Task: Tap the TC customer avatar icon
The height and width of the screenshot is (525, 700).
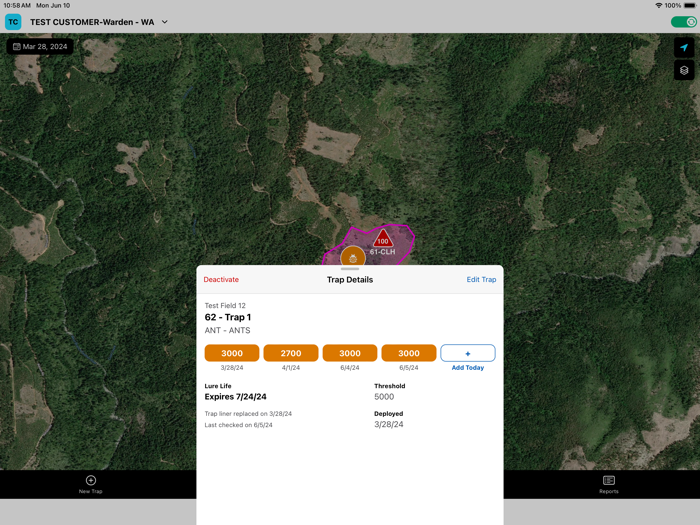Action: [13, 22]
